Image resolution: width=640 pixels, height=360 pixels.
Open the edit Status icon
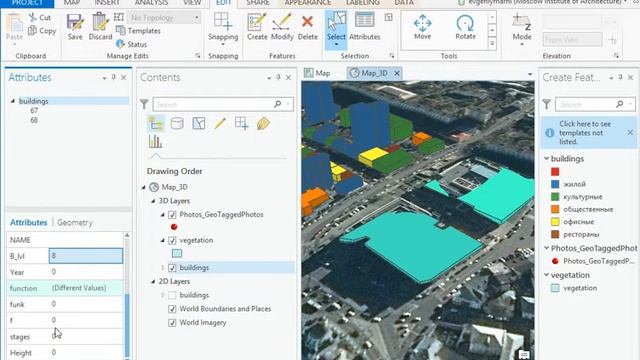120,44
